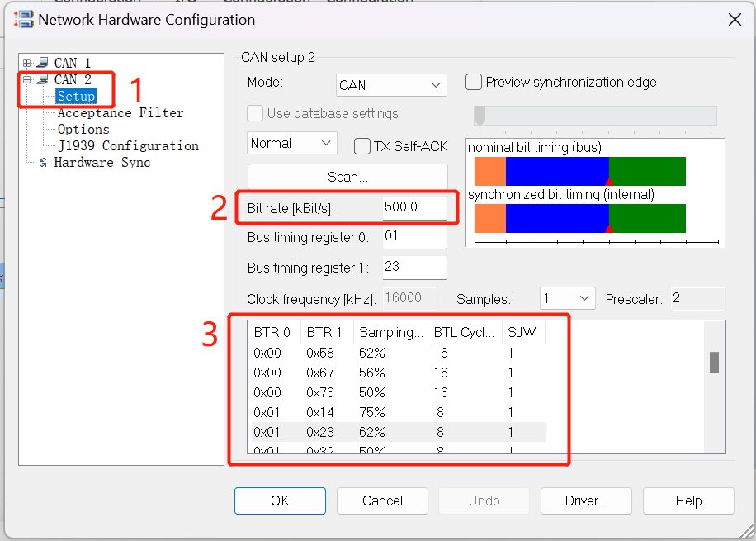Select J1939 Configuration in the tree

[128, 145]
